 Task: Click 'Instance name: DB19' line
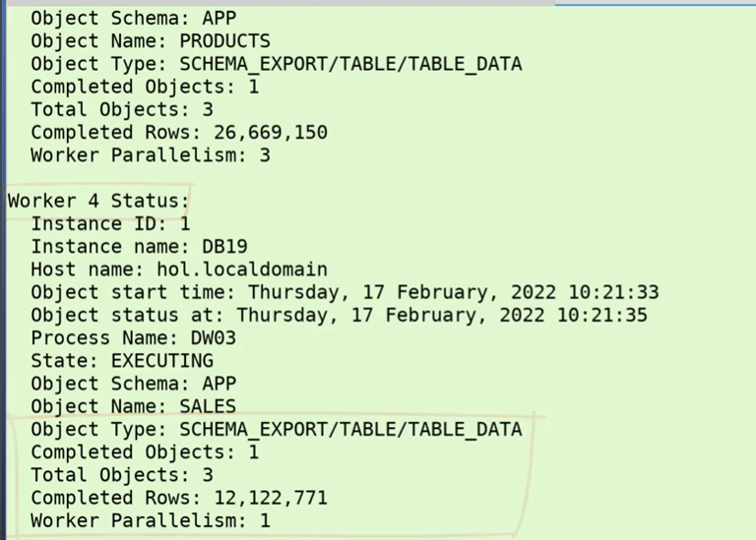tap(140, 247)
